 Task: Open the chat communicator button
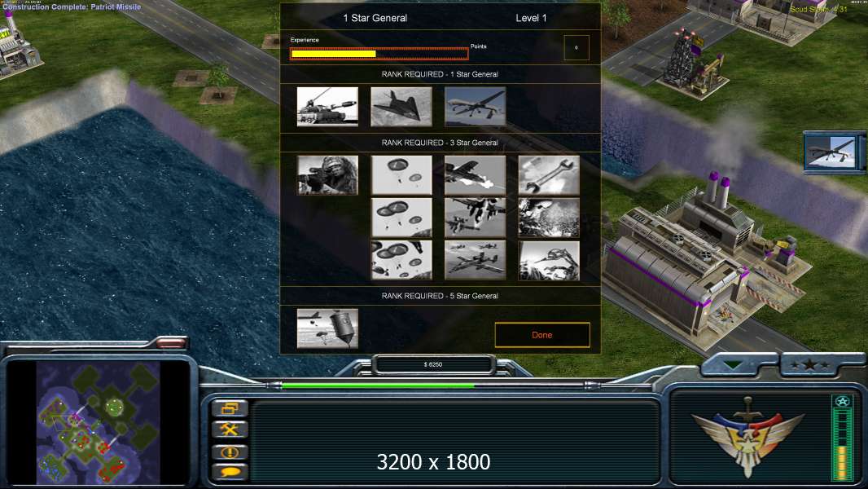point(230,473)
